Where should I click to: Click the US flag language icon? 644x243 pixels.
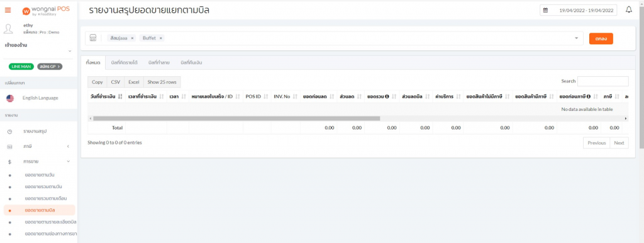pyautogui.click(x=10, y=98)
